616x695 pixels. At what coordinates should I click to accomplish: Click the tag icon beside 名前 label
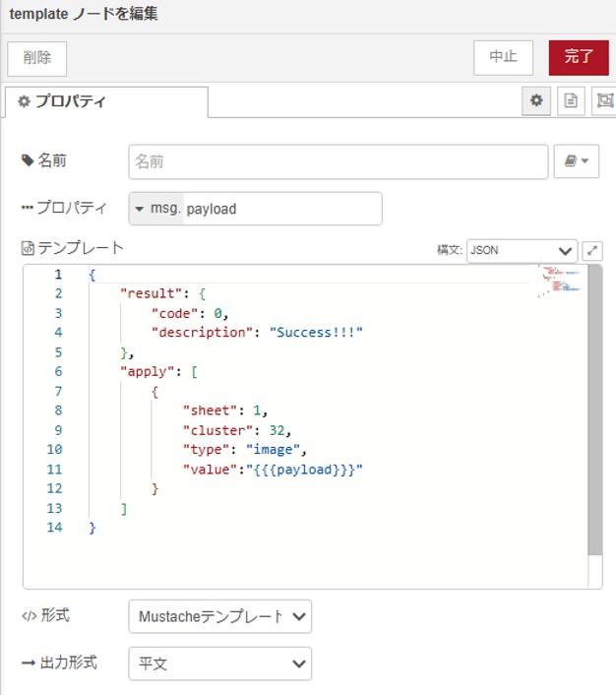coord(28,160)
